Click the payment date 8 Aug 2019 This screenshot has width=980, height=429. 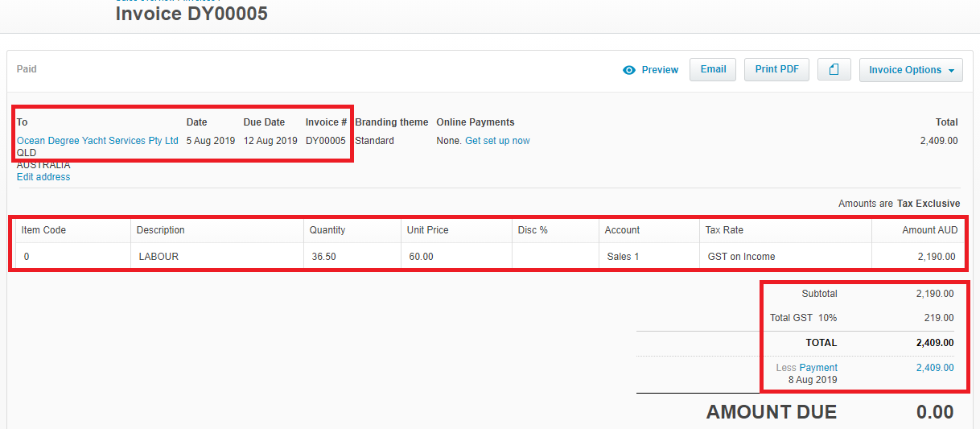813,380
